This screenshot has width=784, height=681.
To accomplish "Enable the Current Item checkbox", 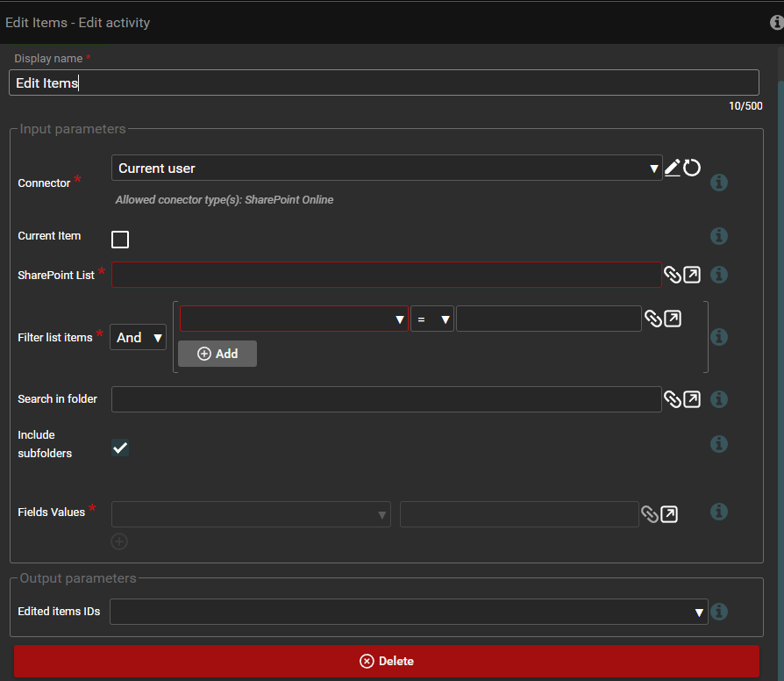I will (120, 240).
